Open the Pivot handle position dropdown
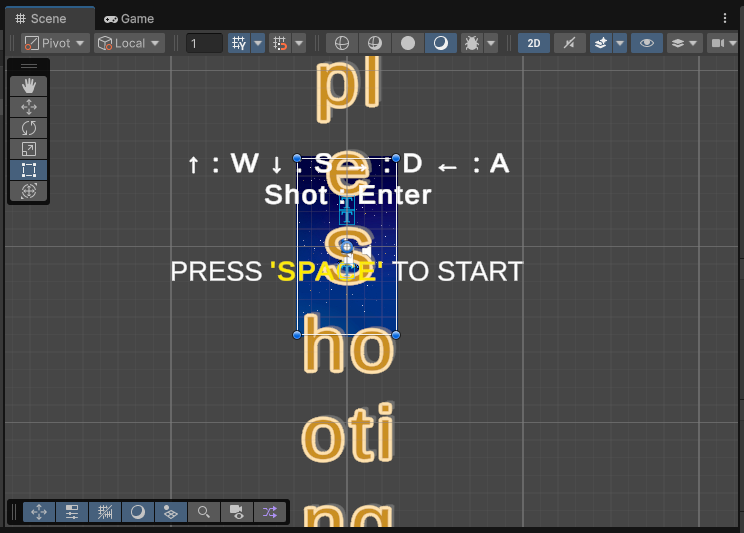 [x=55, y=43]
